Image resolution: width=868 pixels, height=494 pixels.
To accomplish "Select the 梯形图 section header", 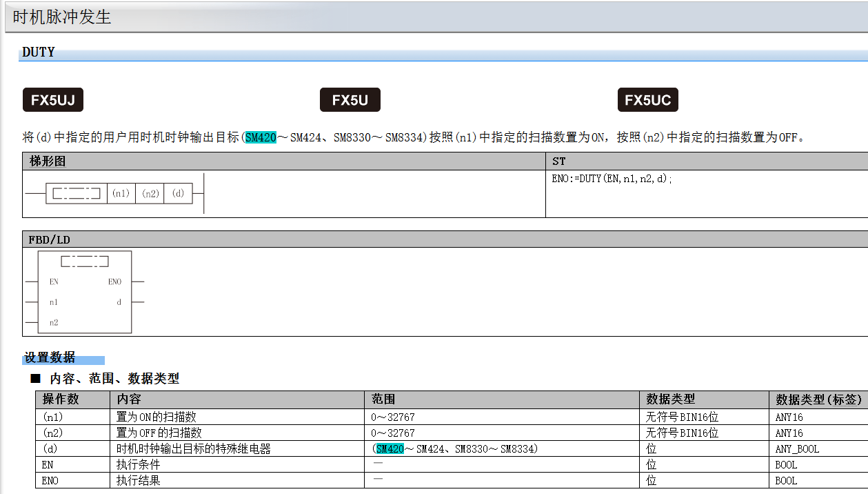I will click(48, 161).
